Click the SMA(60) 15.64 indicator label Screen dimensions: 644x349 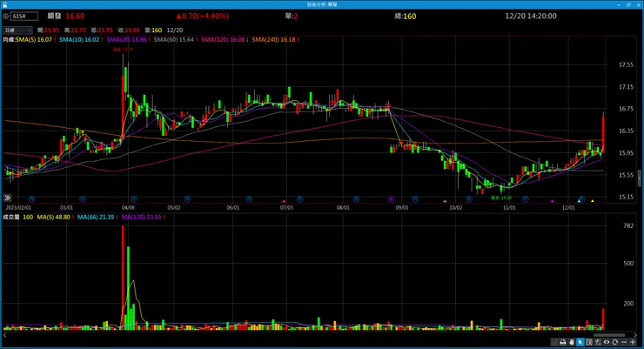click(x=174, y=40)
